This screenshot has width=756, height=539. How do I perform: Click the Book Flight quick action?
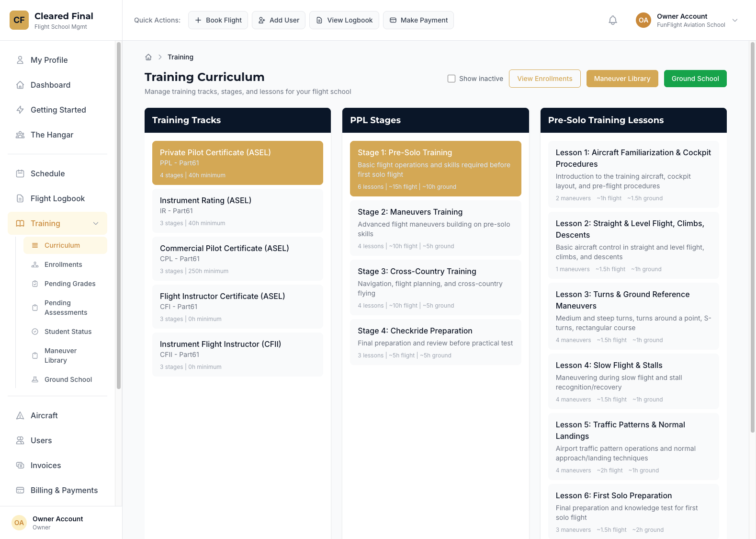(x=218, y=20)
